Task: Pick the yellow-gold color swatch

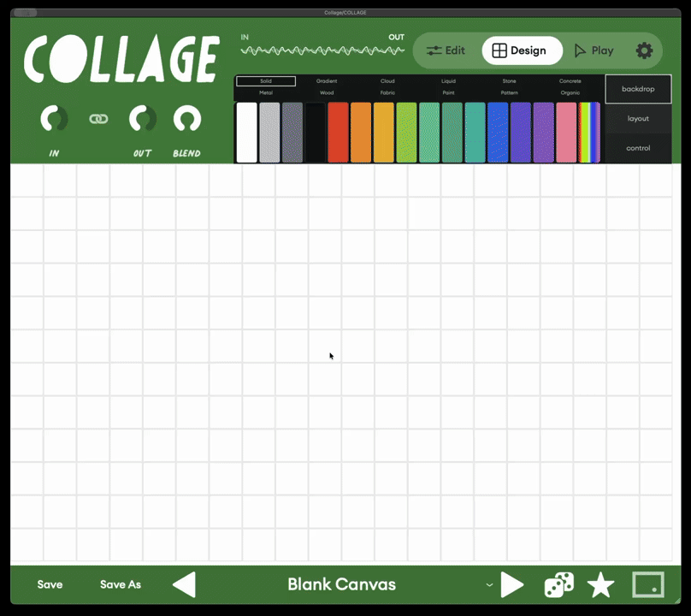Action: click(x=384, y=133)
